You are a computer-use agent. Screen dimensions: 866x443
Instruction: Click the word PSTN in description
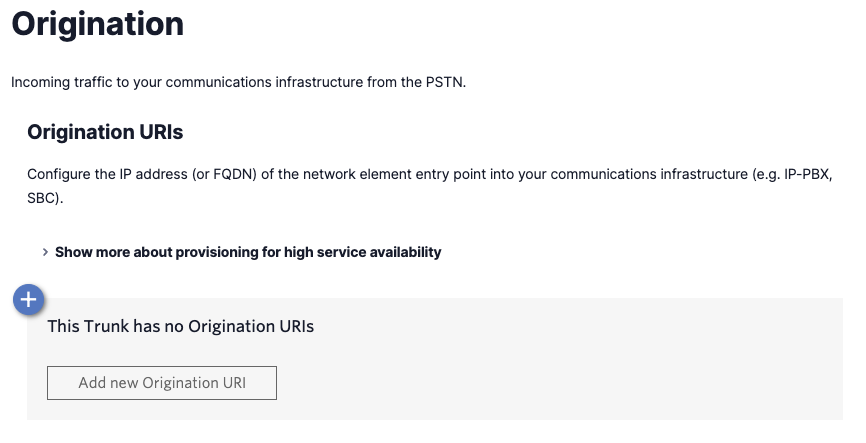pos(445,81)
